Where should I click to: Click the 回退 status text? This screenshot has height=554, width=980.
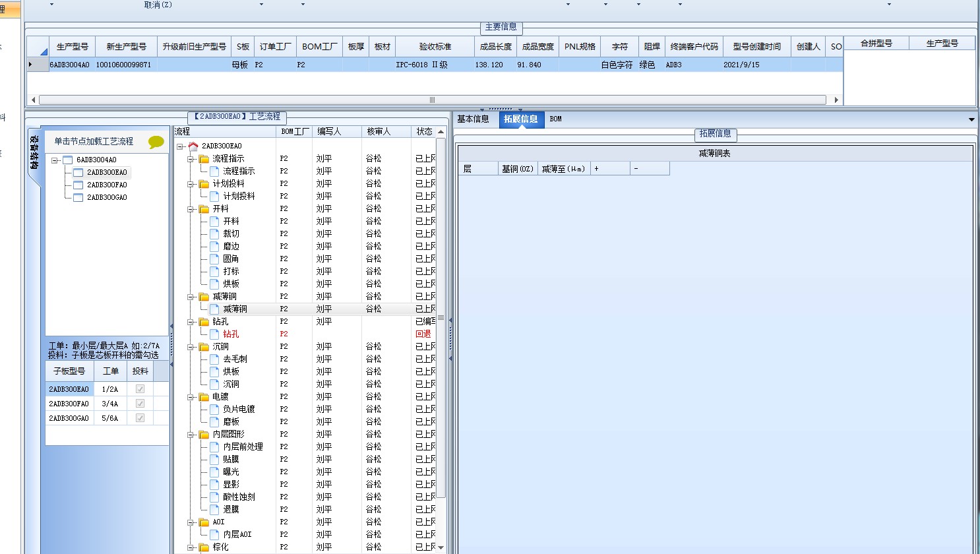click(x=423, y=334)
